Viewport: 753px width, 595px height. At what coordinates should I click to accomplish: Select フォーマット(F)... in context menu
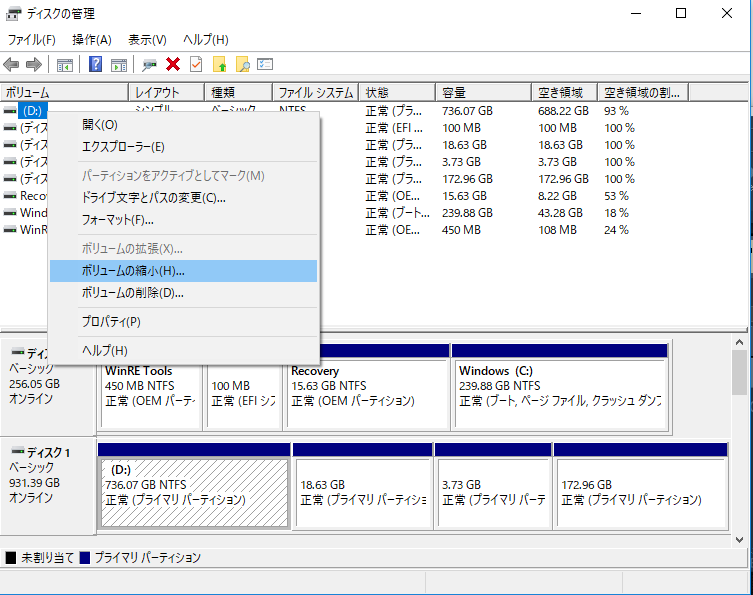183,220
